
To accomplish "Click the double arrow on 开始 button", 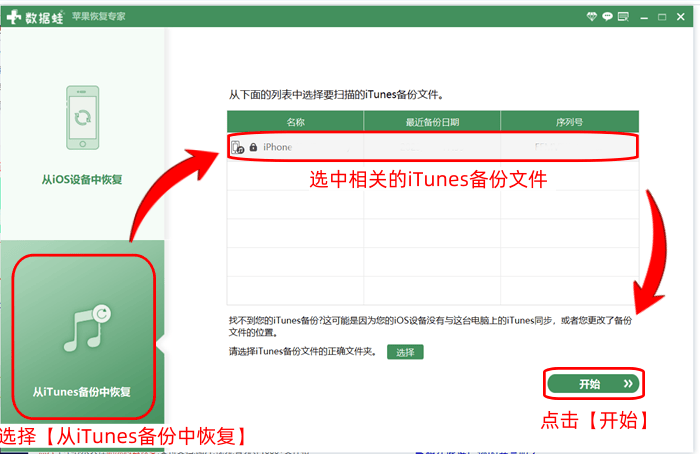I will coord(627,383).
